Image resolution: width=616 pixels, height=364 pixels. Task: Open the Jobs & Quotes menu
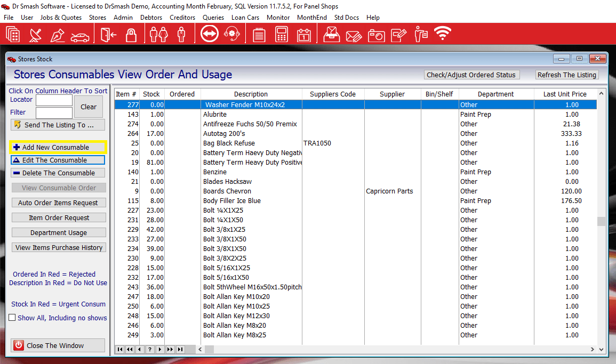click(61, 18)
